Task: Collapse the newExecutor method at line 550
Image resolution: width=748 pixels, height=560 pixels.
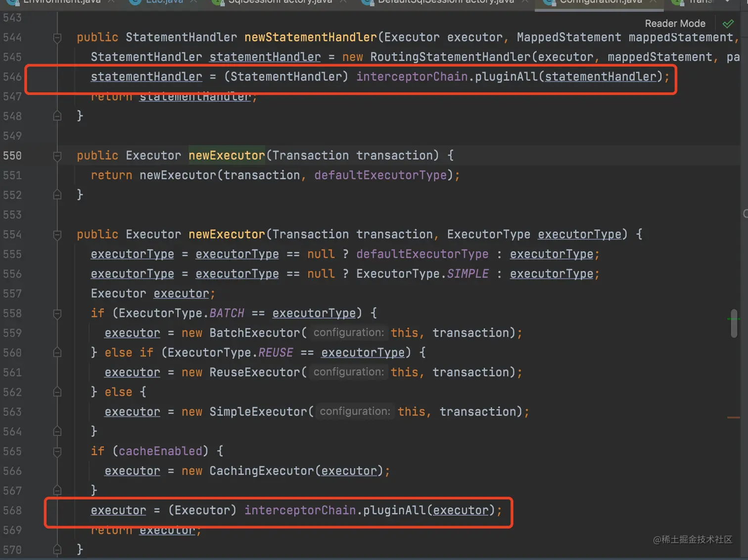Action: click(57, 156)
